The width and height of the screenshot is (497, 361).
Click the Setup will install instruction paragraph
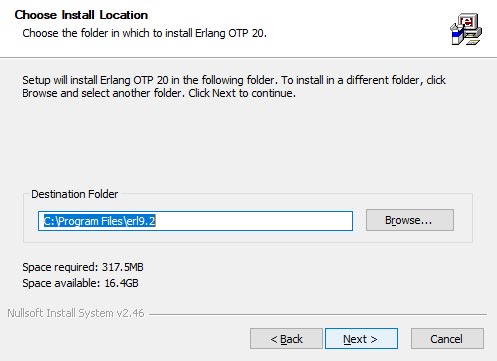pos(234,86)
